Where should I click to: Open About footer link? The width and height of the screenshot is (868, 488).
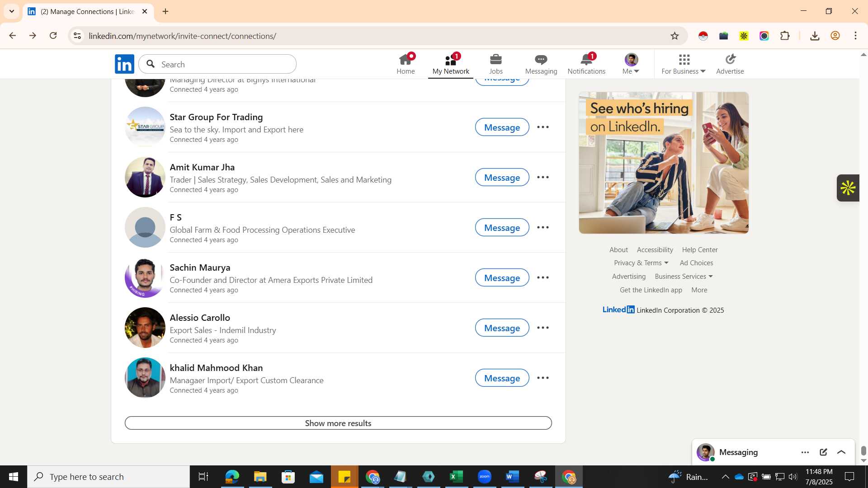pyautogui.click(x=618, y=250)
